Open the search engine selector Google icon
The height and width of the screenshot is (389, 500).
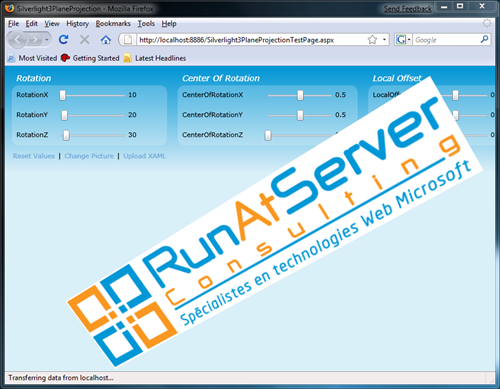click(x=403, y=40)
